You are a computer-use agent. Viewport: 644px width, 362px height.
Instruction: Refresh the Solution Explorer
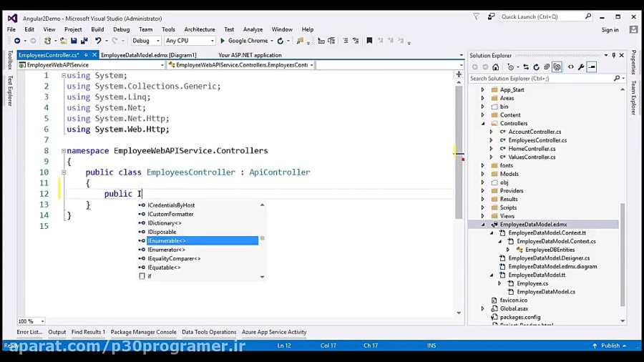tap(536, 67)
